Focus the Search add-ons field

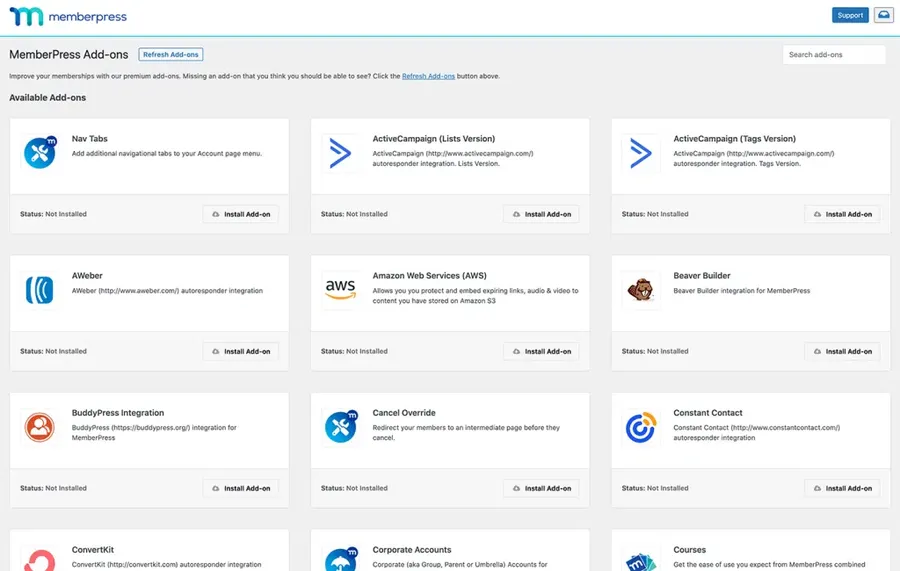coord(834,55)
